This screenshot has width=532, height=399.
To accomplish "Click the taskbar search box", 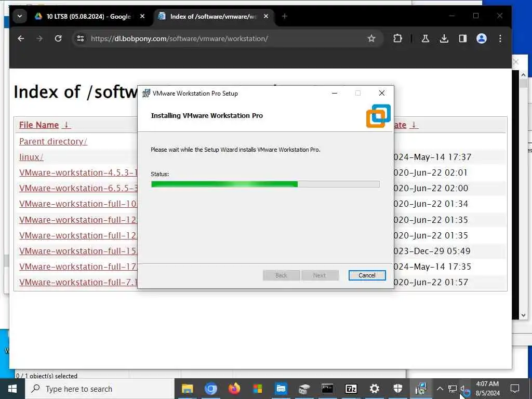I will (99, 389).
